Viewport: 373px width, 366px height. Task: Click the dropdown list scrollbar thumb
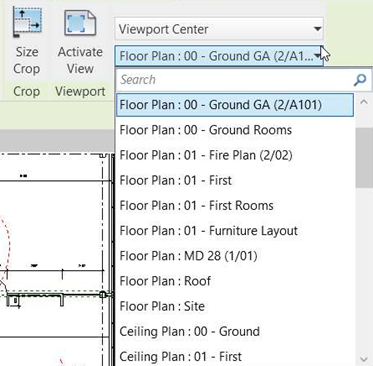pyautogui.click(x=364, y=157)
